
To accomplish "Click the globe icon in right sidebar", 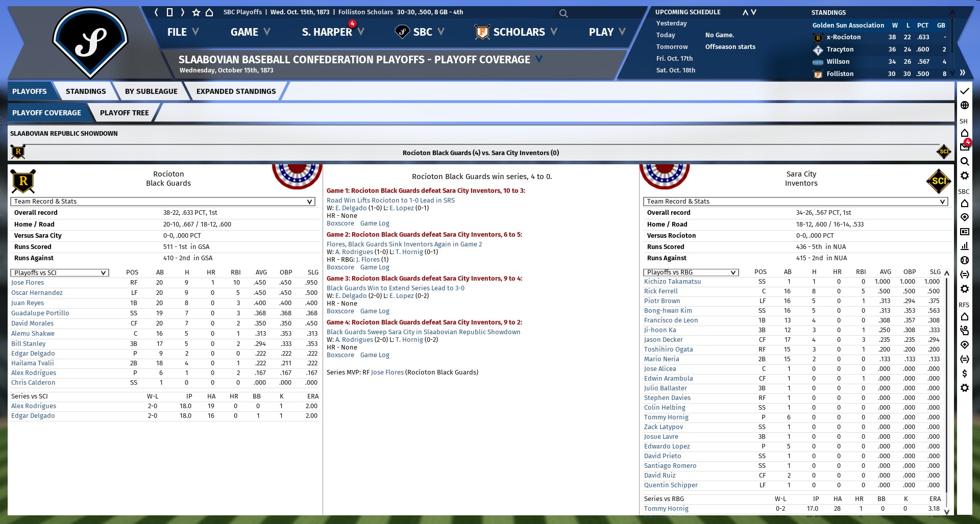I will click(964, 106).
